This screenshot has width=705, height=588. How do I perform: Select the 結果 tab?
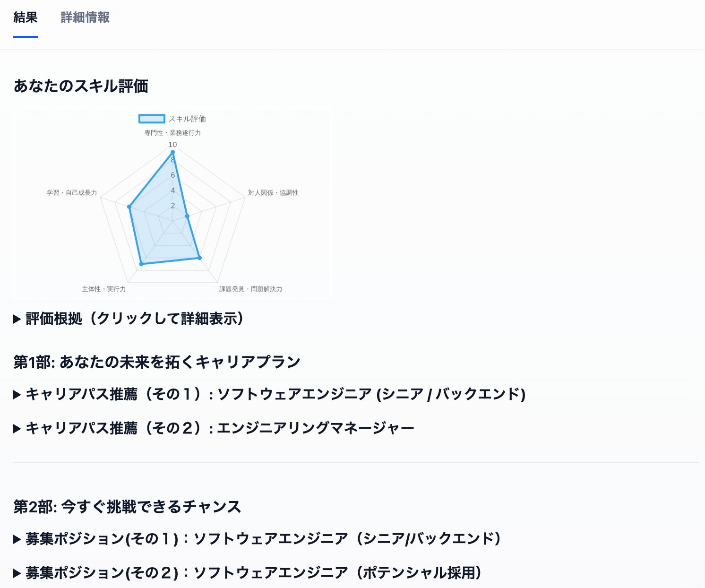click(26, 17)
